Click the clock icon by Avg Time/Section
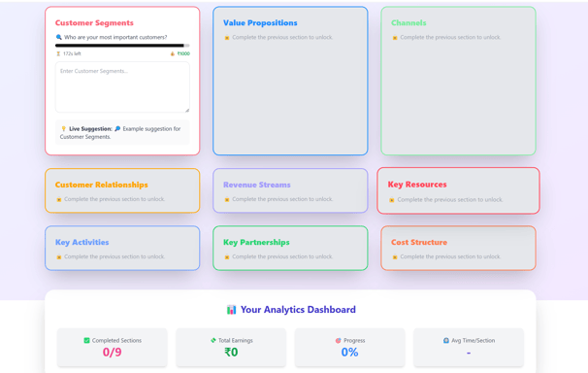The image size is (588, 373). pyautogui.click(x=446, y=340)
